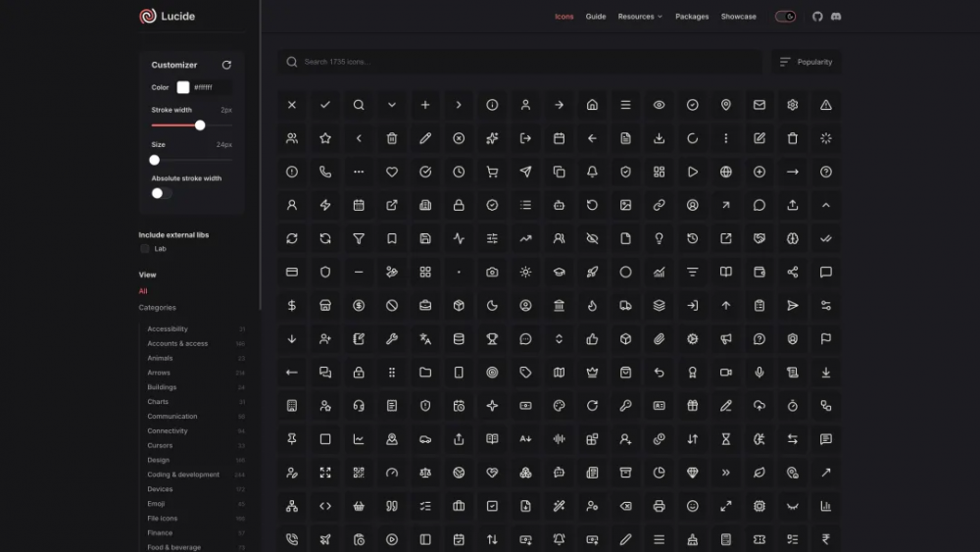Viewport: 980px width, 552px height.
Task: Select the padlock icon in fourth row
Action: pyautogui.click(x=459, y=205)
